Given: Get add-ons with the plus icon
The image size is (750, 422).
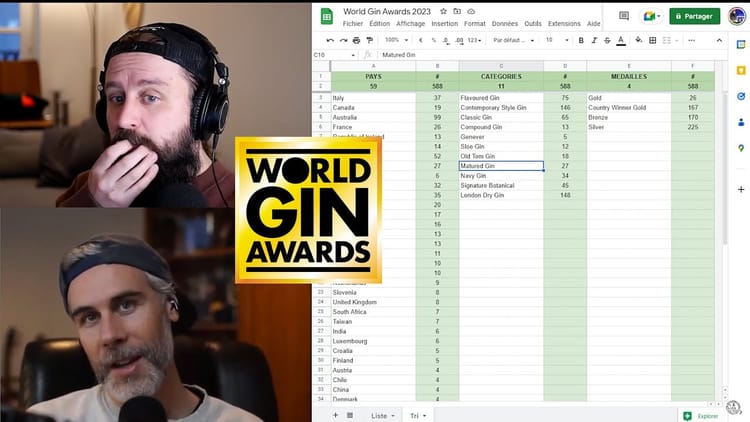Looking at the screenshot, I should tap(741, 189).
